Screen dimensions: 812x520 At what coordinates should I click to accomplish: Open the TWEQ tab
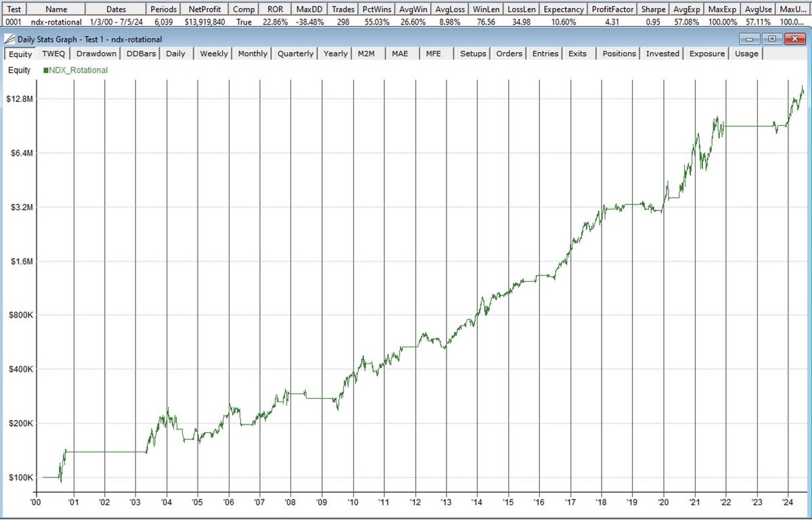tap(53, 53)
